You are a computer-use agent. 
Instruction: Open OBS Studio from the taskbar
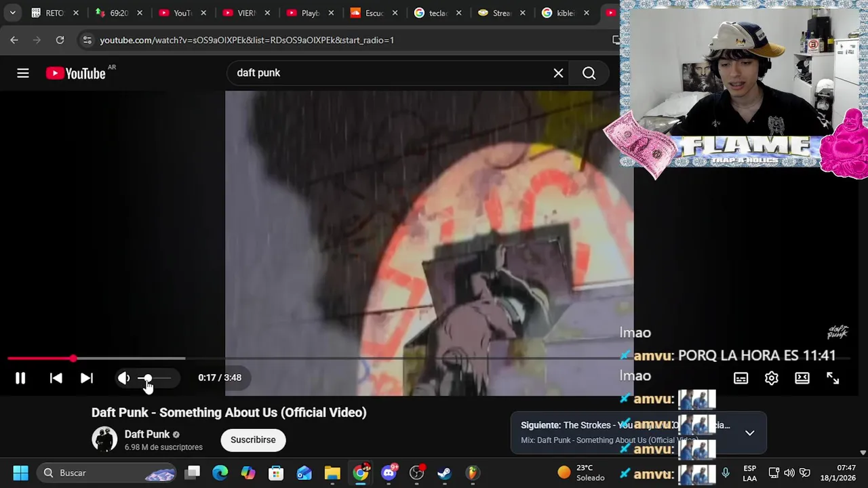click(416, 473)
